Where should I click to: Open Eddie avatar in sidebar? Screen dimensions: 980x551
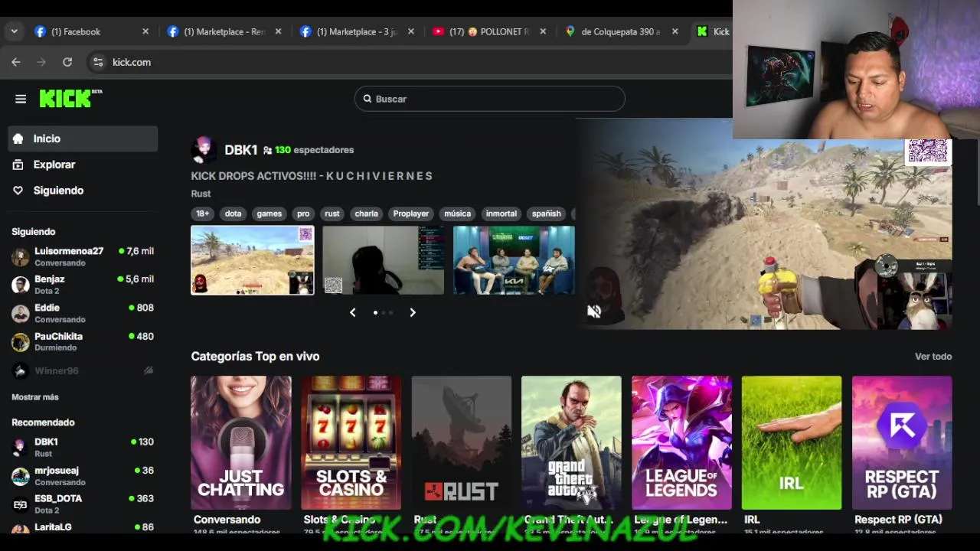[21, 313]
